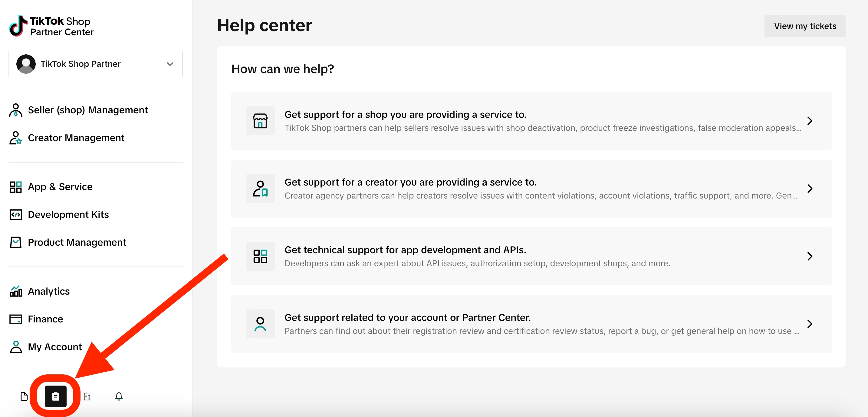The height and width of the screenshot is (417, 868).
Task: Click the creator support person icon
Action: [260, 189]
